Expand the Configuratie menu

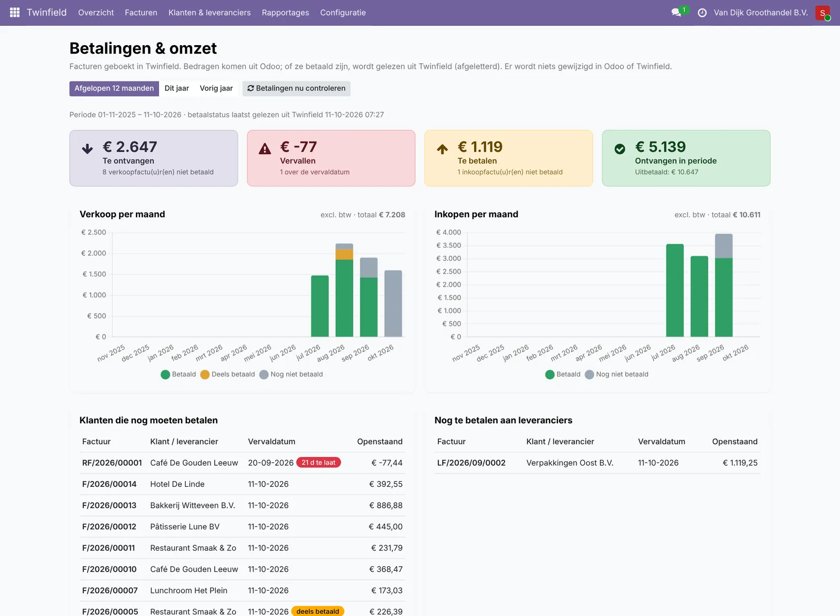point(343,13)
